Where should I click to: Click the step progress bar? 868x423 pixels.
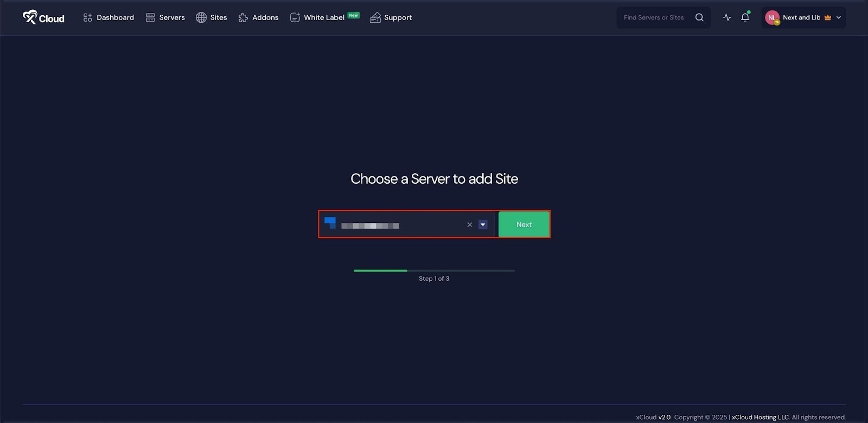click(434, 270)
